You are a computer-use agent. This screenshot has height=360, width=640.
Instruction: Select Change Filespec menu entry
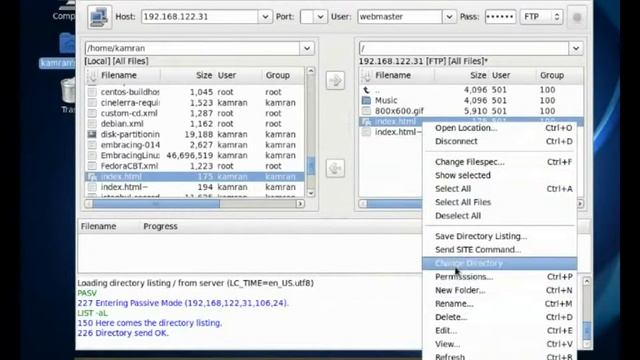click(500, 162)
